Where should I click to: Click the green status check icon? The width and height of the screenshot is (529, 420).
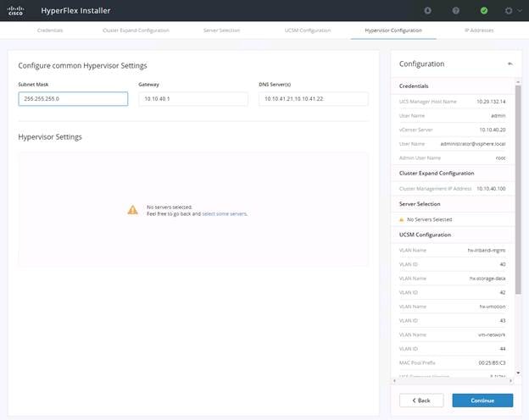tap(484, 10)
